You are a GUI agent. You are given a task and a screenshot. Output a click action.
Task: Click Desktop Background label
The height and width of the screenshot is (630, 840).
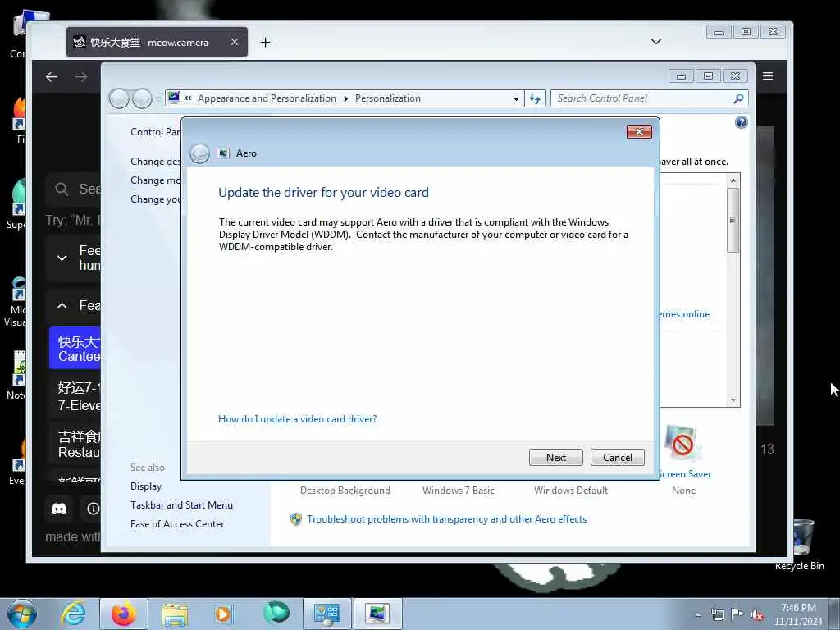[x=345, y=491]
